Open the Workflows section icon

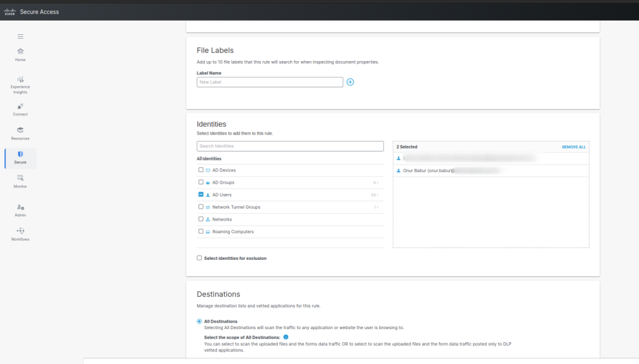click(20, 231)
